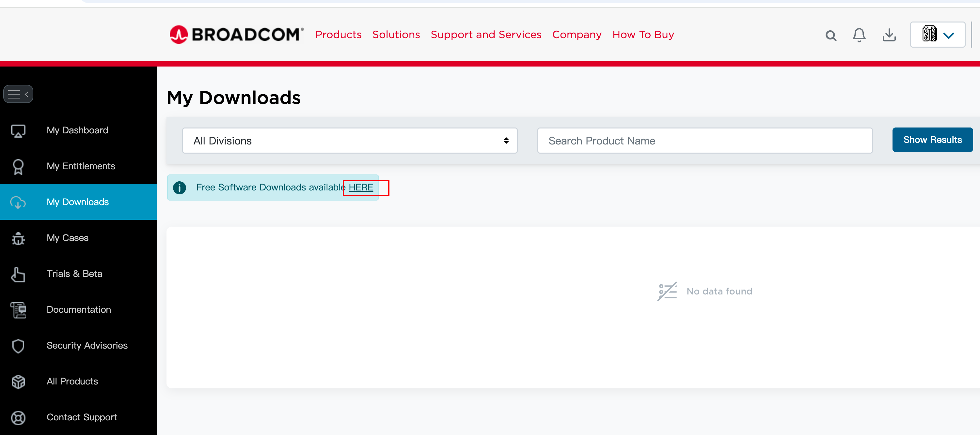The image size is (980, 435).
Task: Open Documentation from sidebar
Action: pyautogui.click(x=78, y=310)
